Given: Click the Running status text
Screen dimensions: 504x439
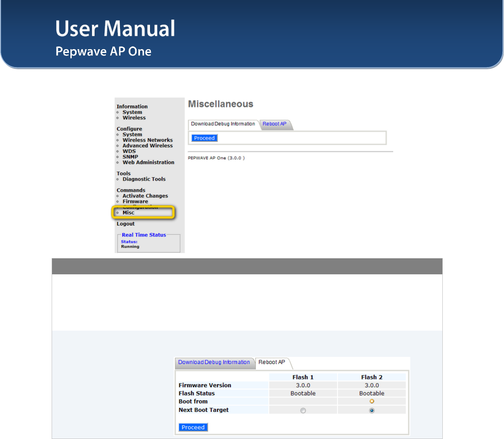Looking at the screenshot, I should (130, 247).
